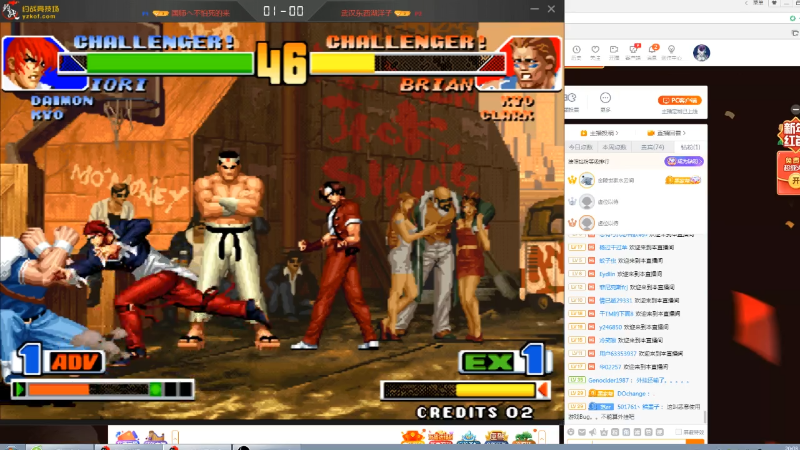Click the lightbulb creator center icon
This screenshot has width=800, height=450.
pos(671,50)
